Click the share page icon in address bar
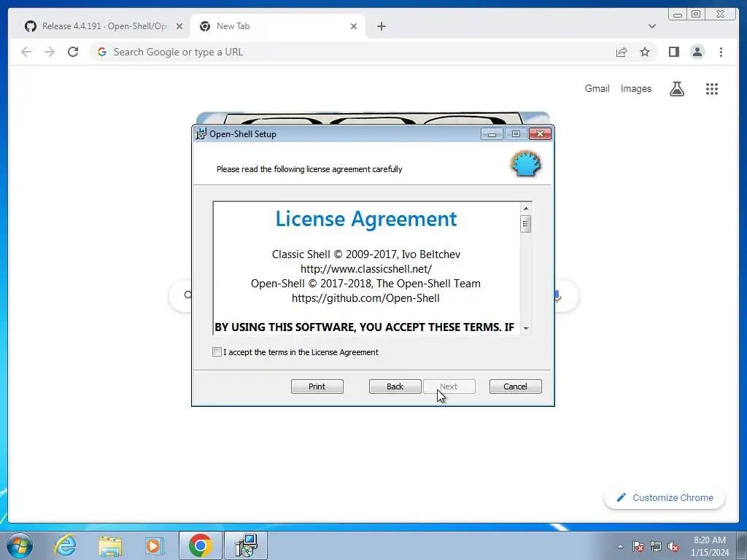This screenshot has height=560, width=747. [x=622, y=52]
